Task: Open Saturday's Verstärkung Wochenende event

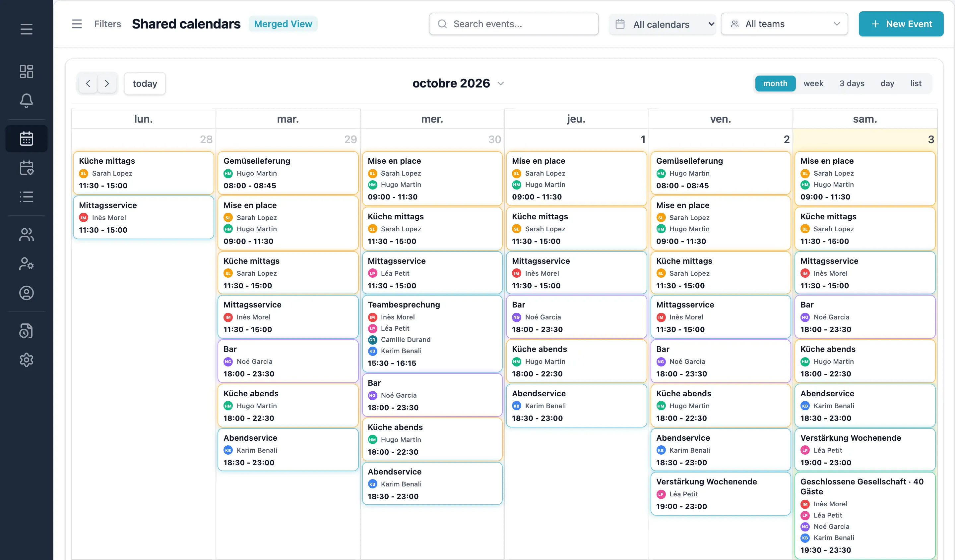Action: coord(865,450)
